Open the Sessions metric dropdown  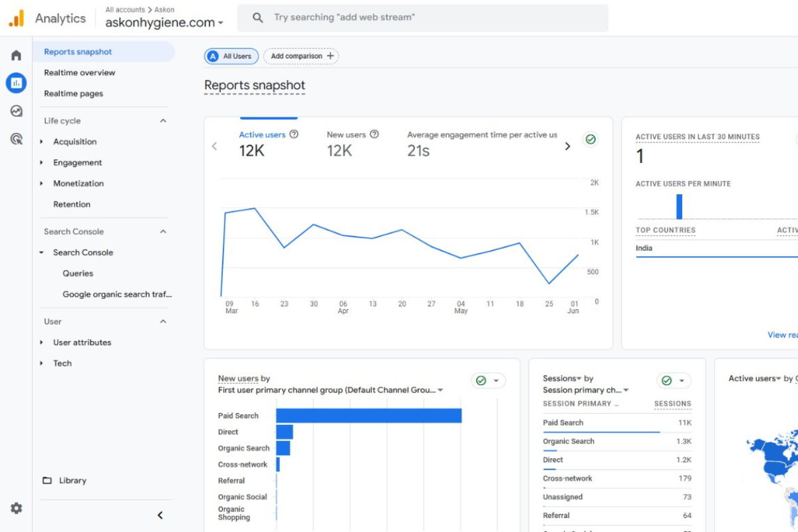[x=562, y=378]
